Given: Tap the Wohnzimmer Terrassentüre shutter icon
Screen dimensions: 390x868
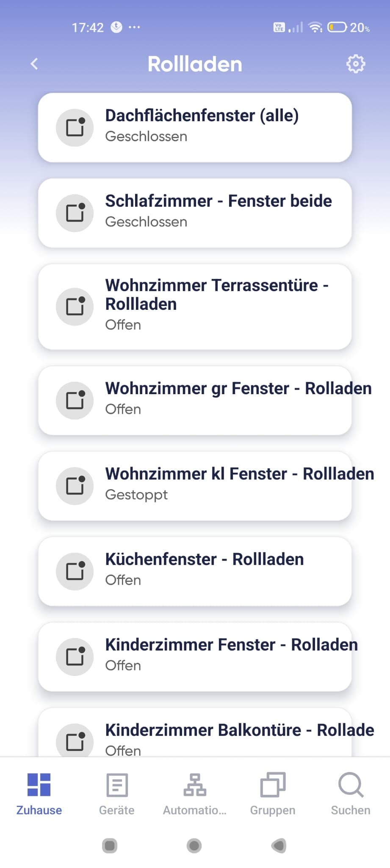Looking at the screenshot, I should (75, 307).
